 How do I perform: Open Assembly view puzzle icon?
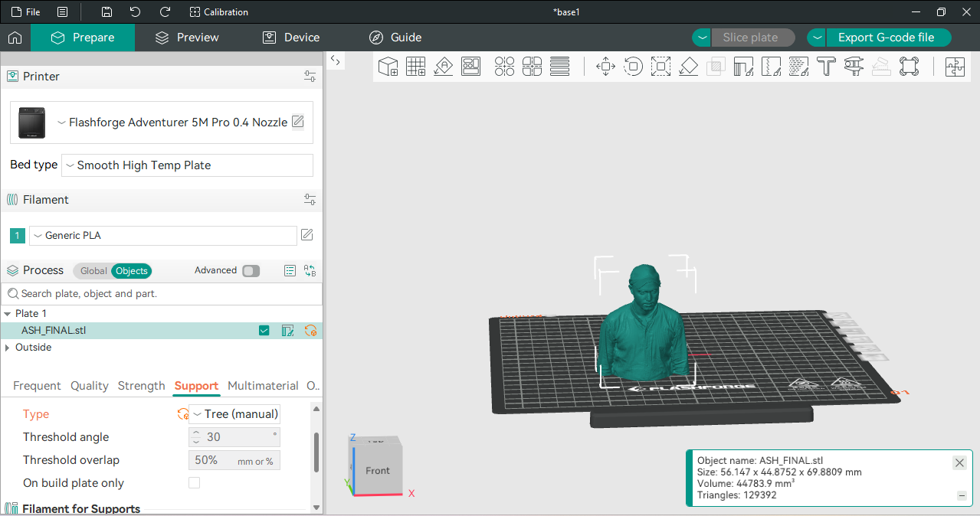(x=955, y=67)
